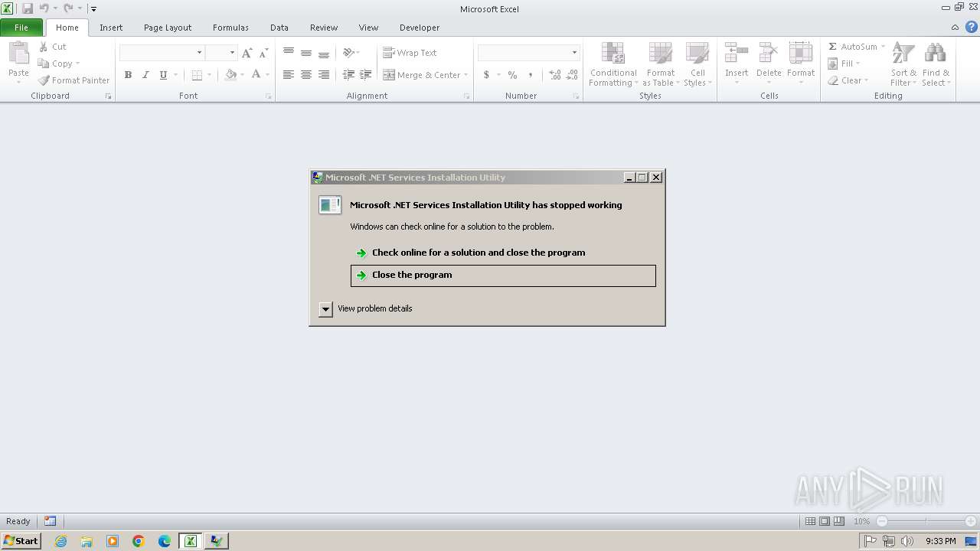980x551 pixels.
Task: Click the macro recording status bar icon
Action: point(50,521)
